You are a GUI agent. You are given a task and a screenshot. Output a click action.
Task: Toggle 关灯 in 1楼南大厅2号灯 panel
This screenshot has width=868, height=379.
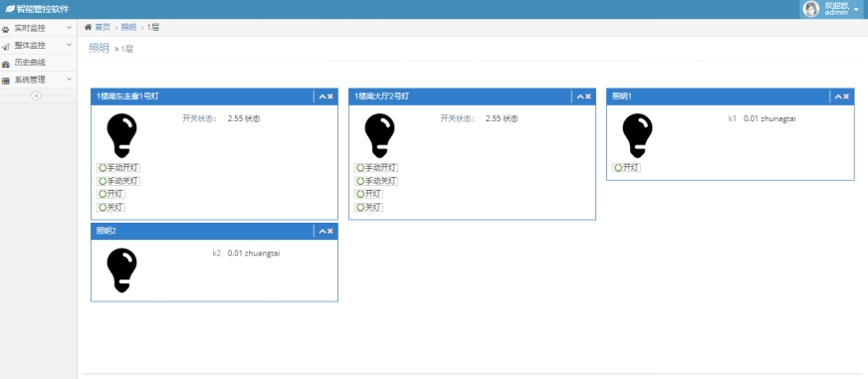[368, 208]
